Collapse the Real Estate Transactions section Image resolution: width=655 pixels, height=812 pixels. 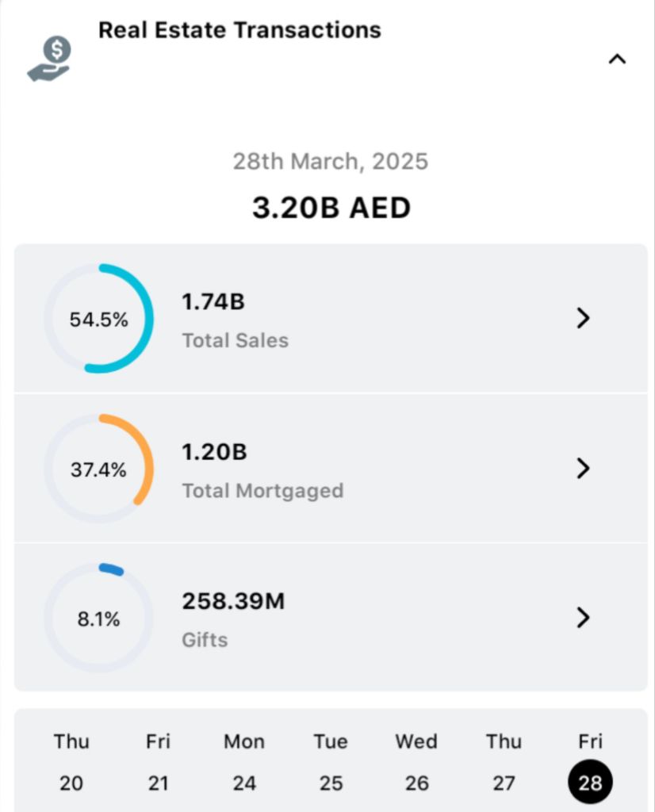617,59
